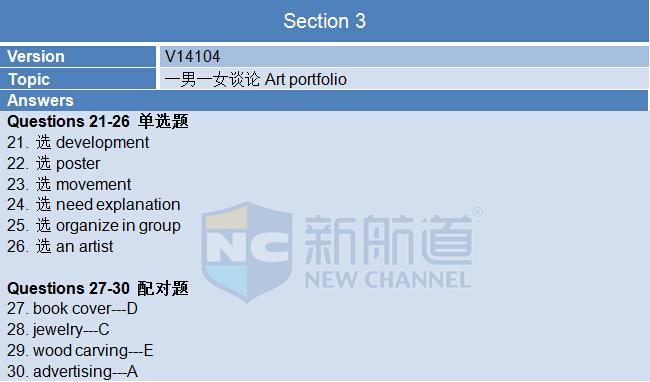Click the wood carving---E answer
The height and width of the screenshot is (382, 650).
coord(80,351)
